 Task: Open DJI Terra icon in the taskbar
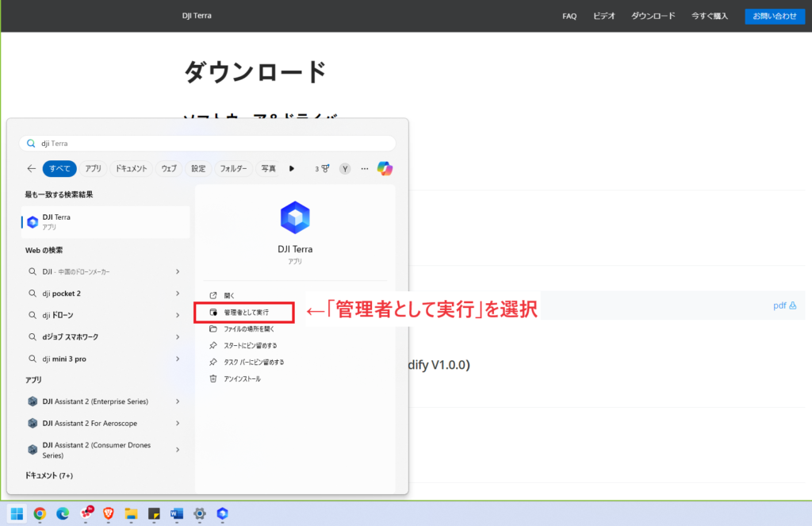222,513
